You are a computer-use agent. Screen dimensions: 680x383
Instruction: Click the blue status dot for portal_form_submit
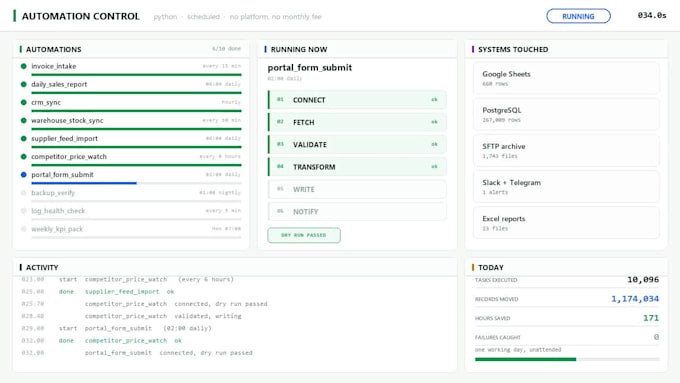[23, 175]
